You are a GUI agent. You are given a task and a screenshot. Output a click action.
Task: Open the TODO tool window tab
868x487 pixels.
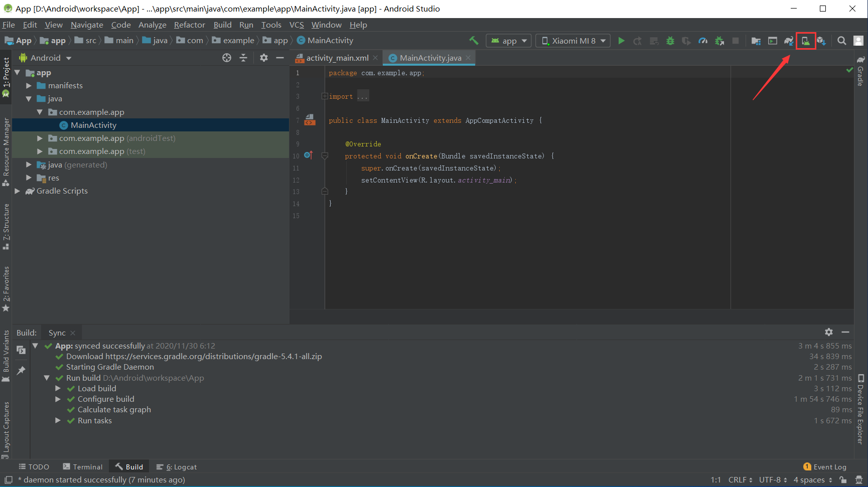(x=34, y=467)
